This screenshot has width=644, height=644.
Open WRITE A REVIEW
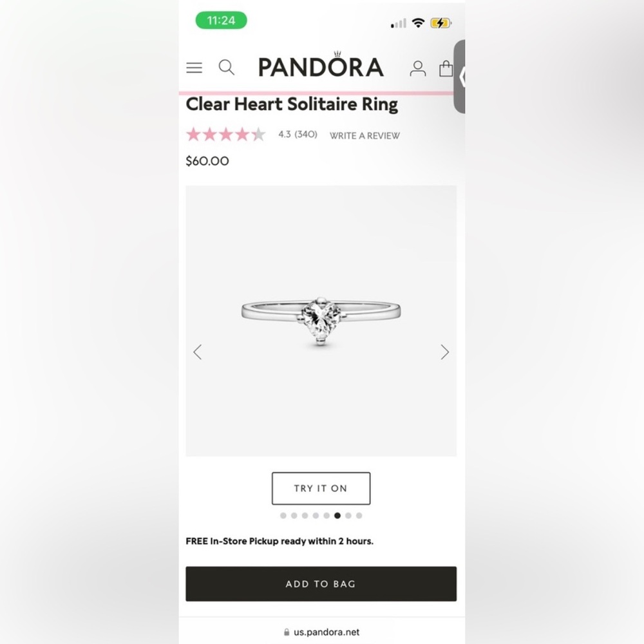pyautogui.click(x=364, y=136)
